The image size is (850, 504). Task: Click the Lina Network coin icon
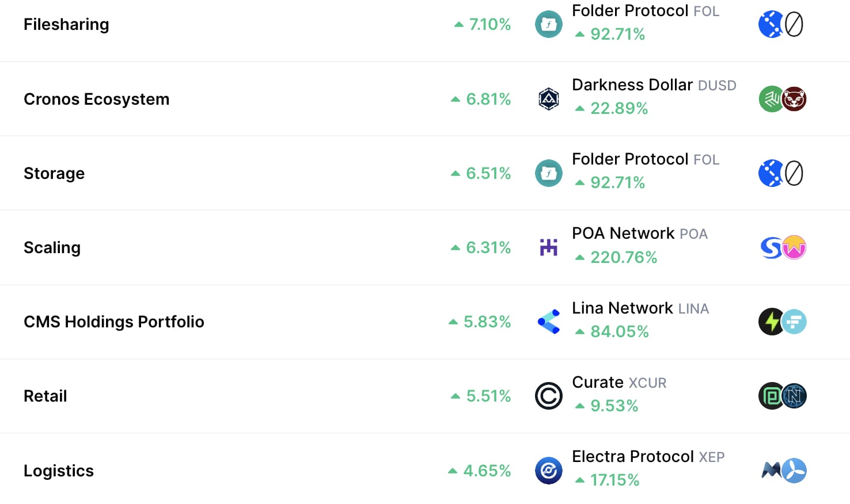(548, 322)
